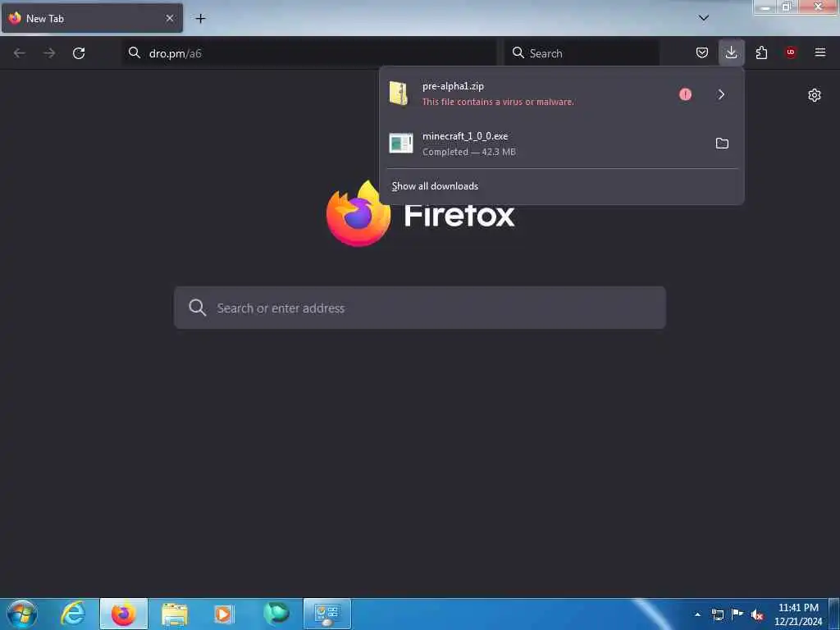Click the minecraft_1_0_0.exe file icon
The image size is (840, 630).
400,143
